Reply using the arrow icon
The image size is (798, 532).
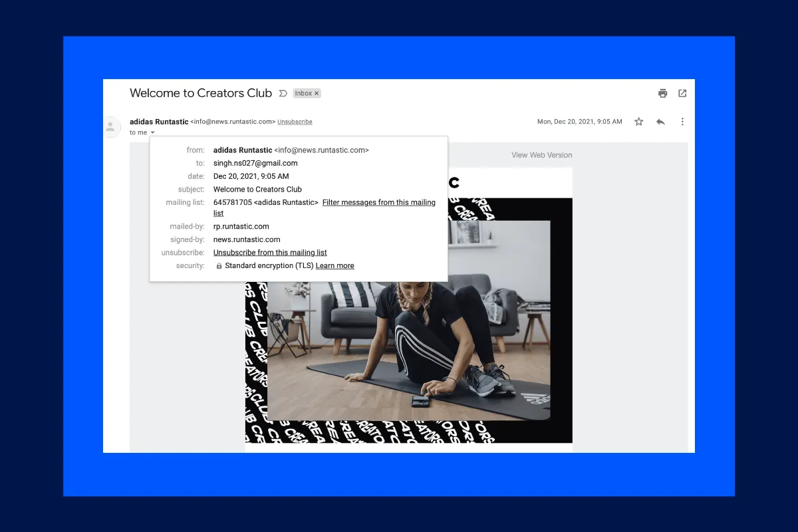click(x=660, y=122)
